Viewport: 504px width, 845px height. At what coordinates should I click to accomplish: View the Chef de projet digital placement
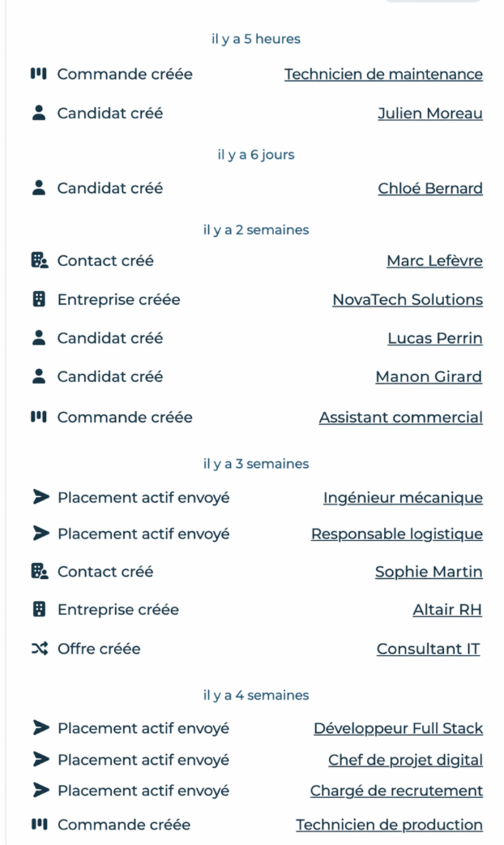click(405, 760)
